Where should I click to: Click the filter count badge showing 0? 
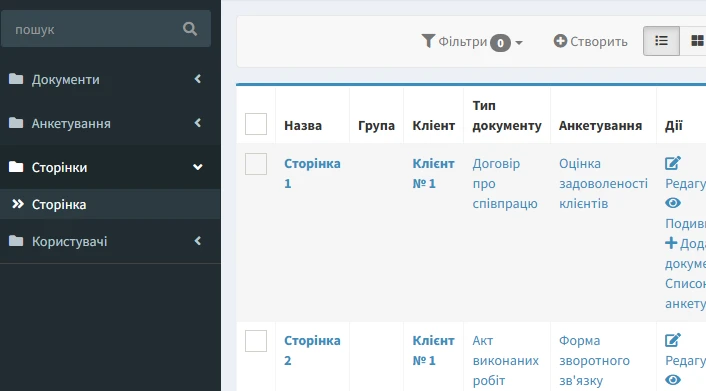click(500, 43)
